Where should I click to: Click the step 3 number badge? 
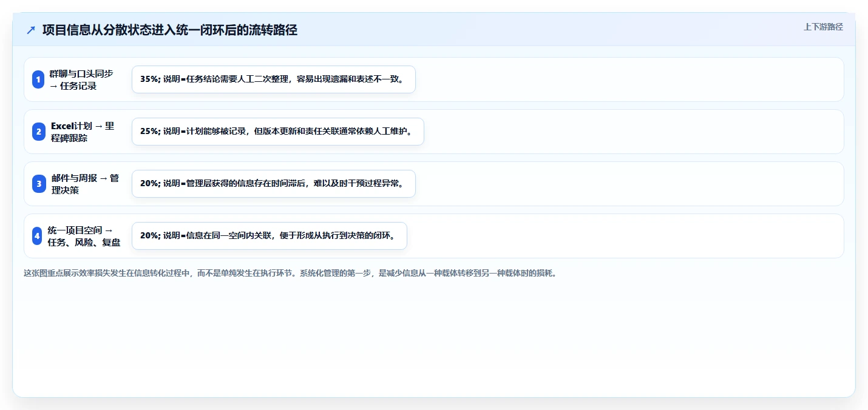coord(38,184)
